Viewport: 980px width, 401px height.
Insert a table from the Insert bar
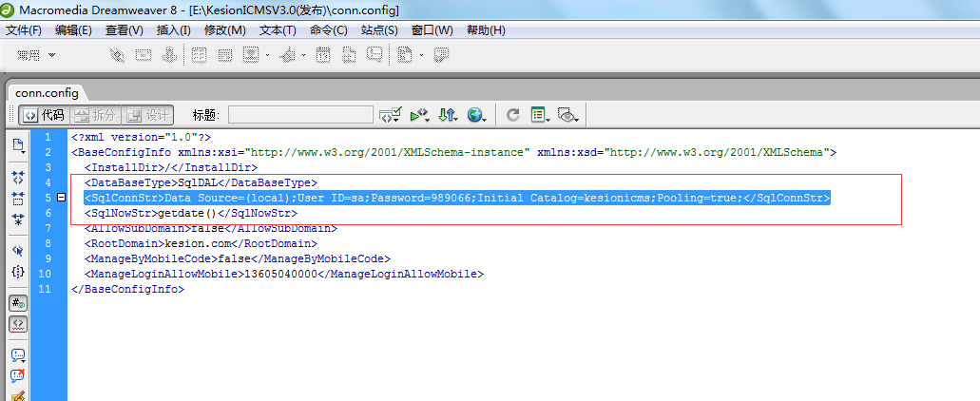200,55
